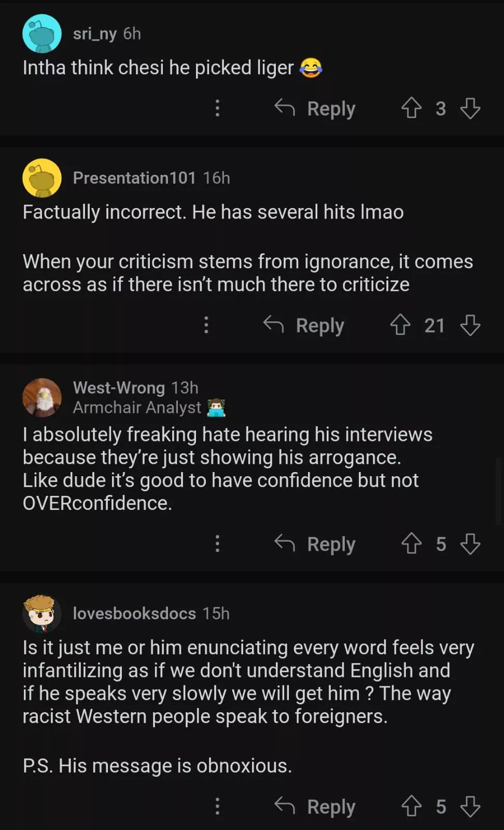This screenshot has height=830, width=504.
Task: Open Presentation101's username link
Action: tap(134, 178)
